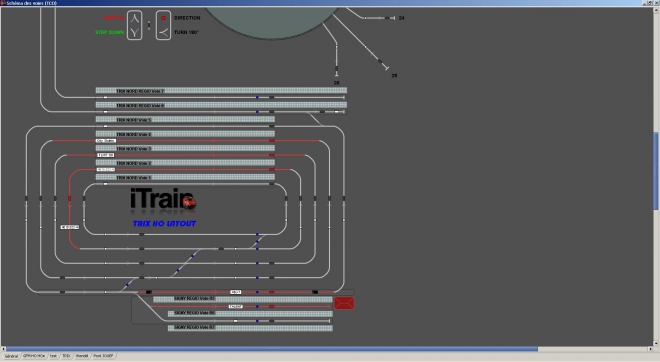Toggle the red signal on the left vertical track
660x362 pixels.
coord(69,198)
